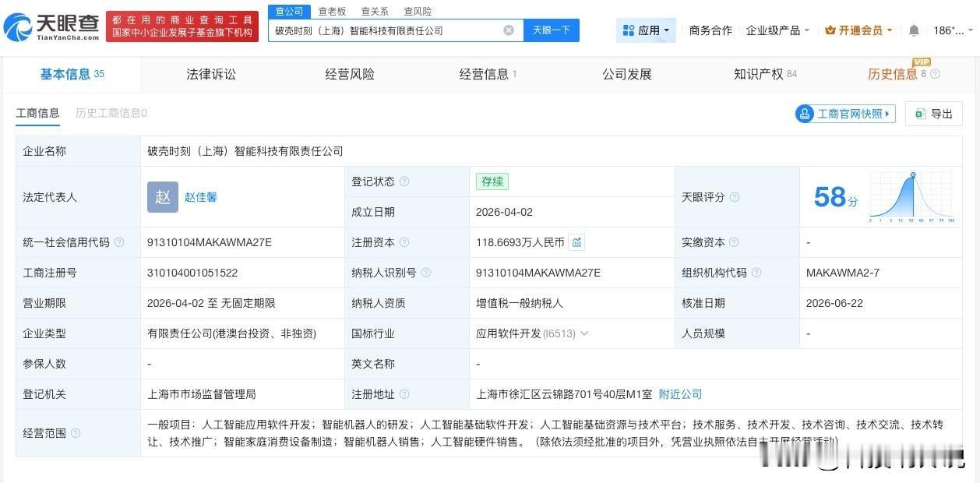Open the 应用 apps dropdown
Viewport: 980px width, 483px height.
(x=646, y=30)
